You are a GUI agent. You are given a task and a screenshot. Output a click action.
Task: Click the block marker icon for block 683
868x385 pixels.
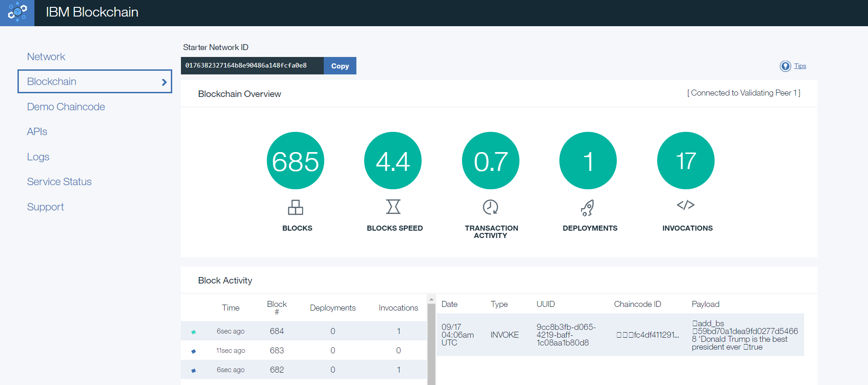coord(193,351)
